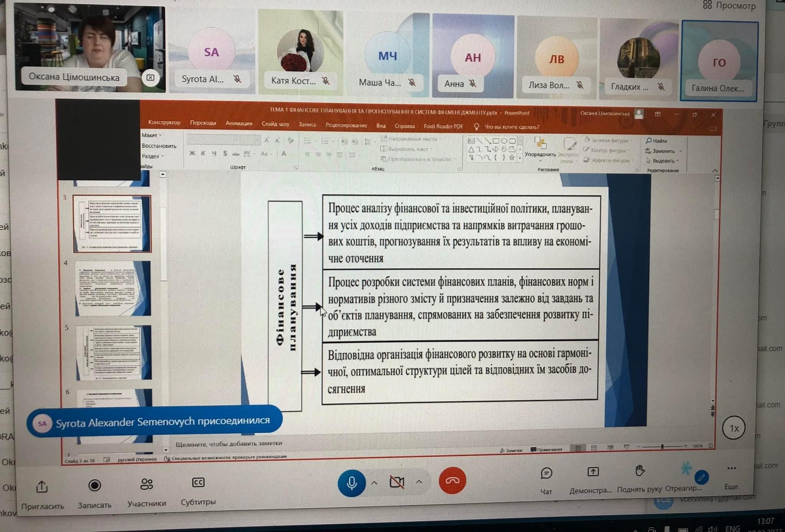Expand camera options chevron
This screenshot has height=532, width=785.
point(419,482)
